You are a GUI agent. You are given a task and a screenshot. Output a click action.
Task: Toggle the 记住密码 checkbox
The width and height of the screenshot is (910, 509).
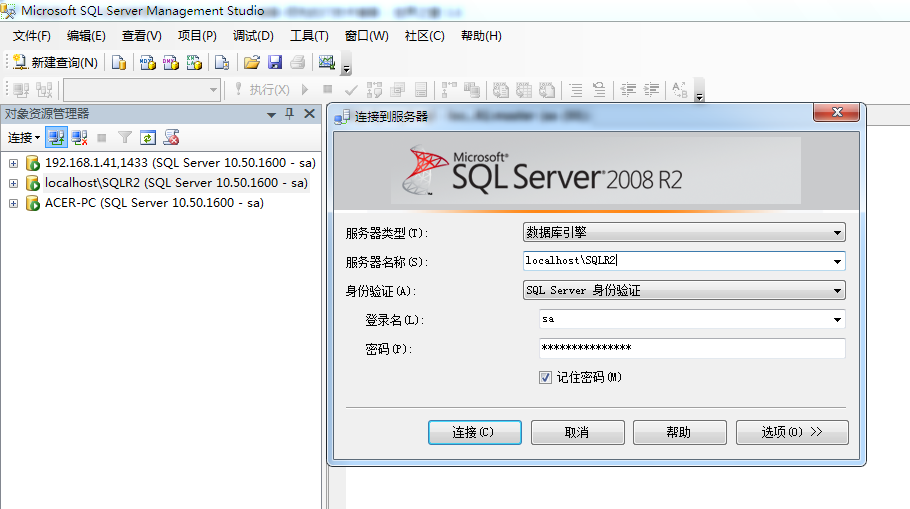545,378
